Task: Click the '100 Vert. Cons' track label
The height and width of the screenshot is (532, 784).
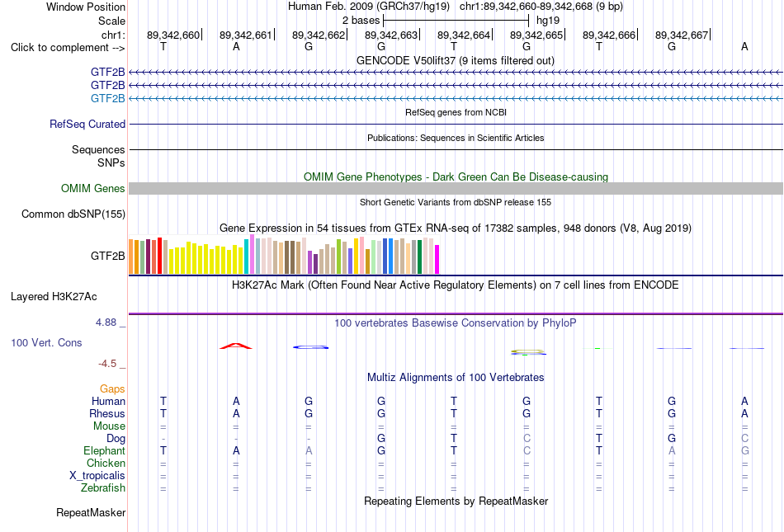Action: [46, 342]
